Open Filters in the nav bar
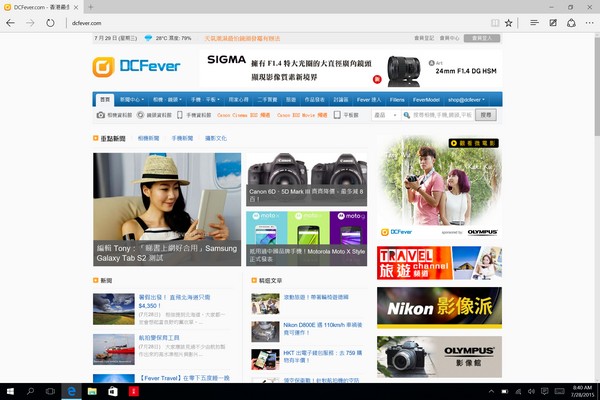600x400 pixels. tap(397, 100)
